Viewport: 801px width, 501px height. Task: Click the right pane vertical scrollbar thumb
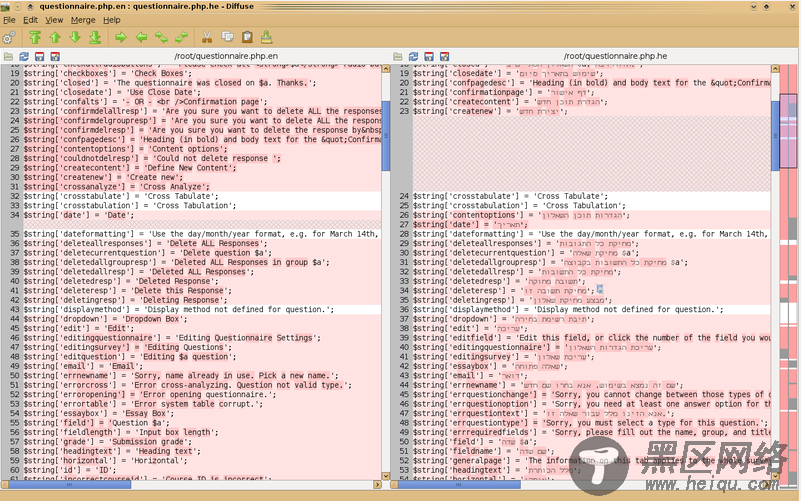coord(775,135)
